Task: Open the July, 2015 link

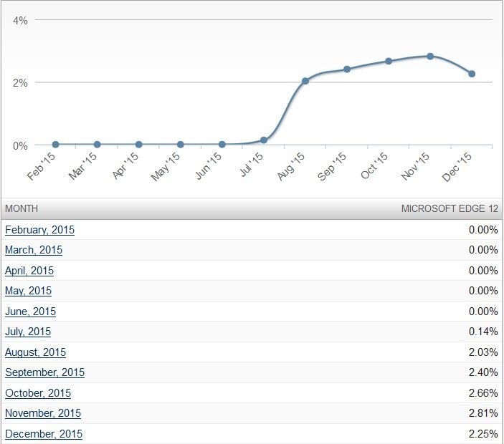Action: click(28, 332)
